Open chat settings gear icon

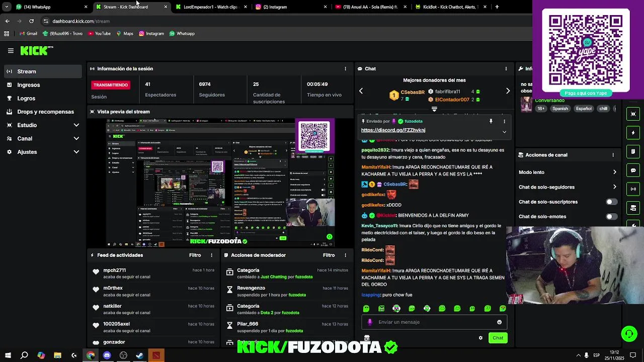(x=480, y=338)
